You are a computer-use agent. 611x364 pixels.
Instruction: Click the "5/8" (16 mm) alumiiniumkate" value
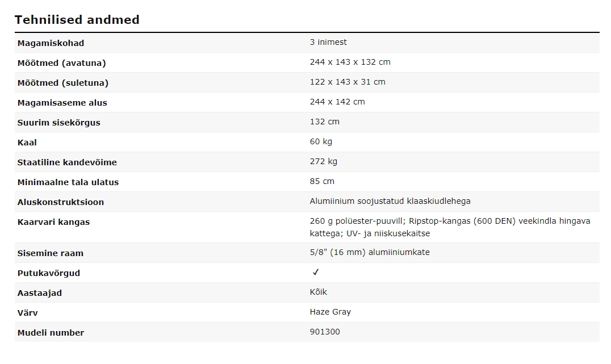click(370, 252)
